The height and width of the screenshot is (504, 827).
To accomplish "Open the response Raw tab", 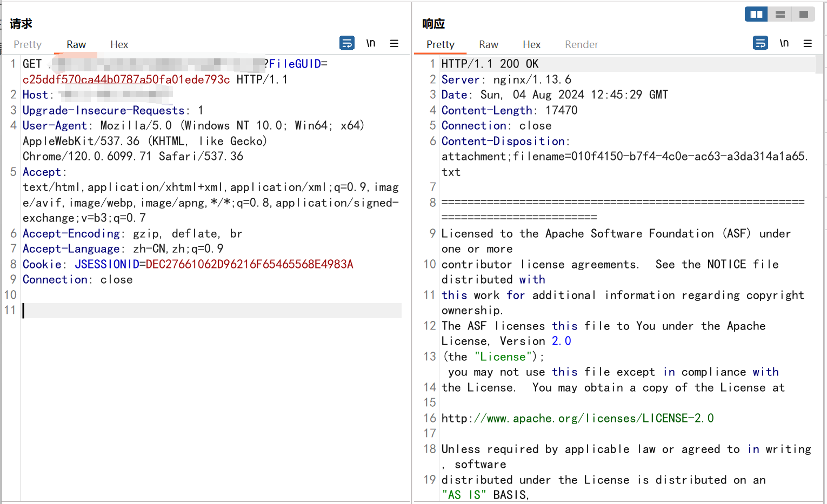I will (x=488, y=45).
